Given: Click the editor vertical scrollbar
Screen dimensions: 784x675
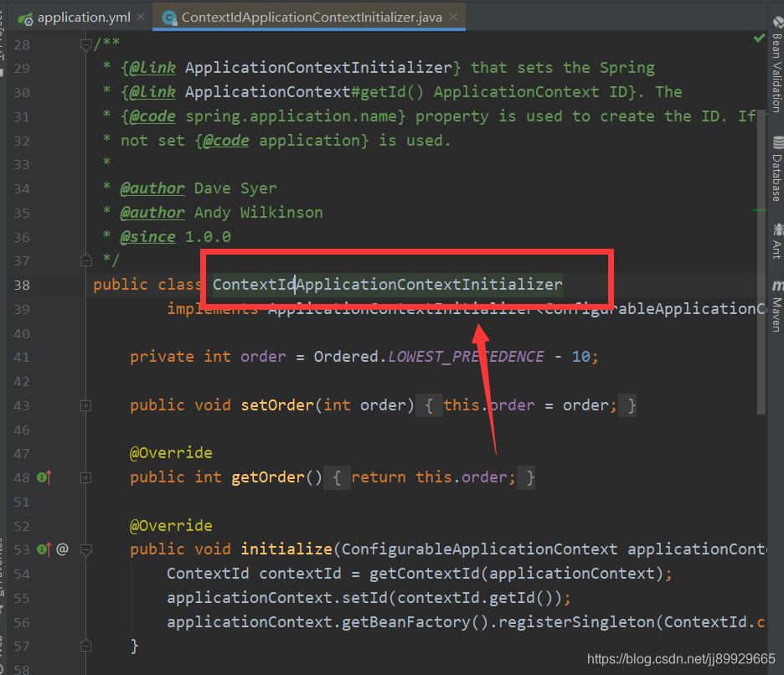Looking at the screenshot, I should (x=761, y=262).
